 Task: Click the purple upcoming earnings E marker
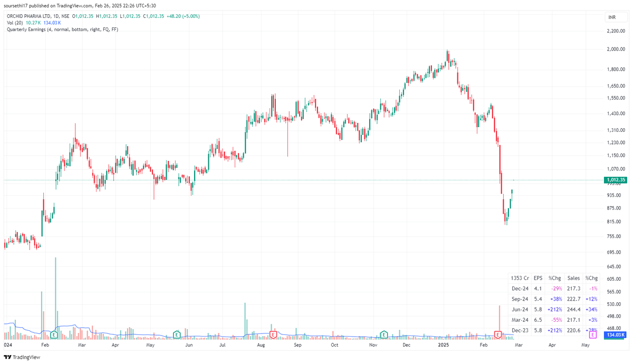click(592, 334)
